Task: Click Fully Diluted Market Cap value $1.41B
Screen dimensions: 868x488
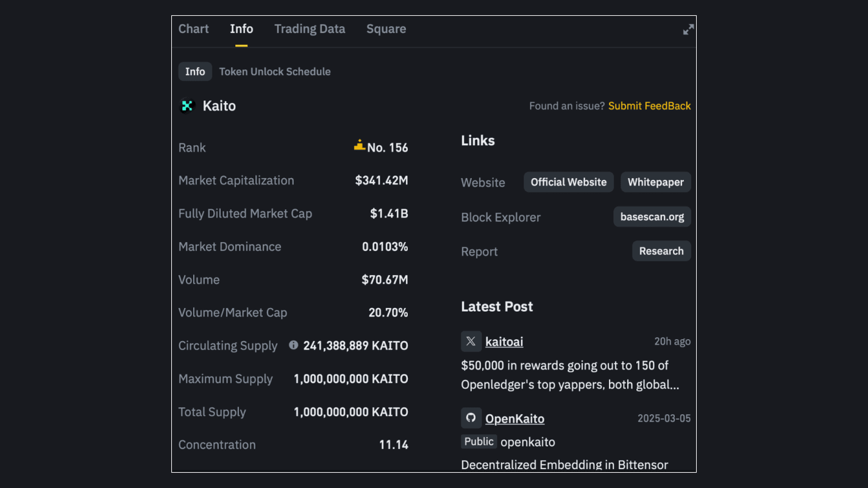Action: click(389, 213)
